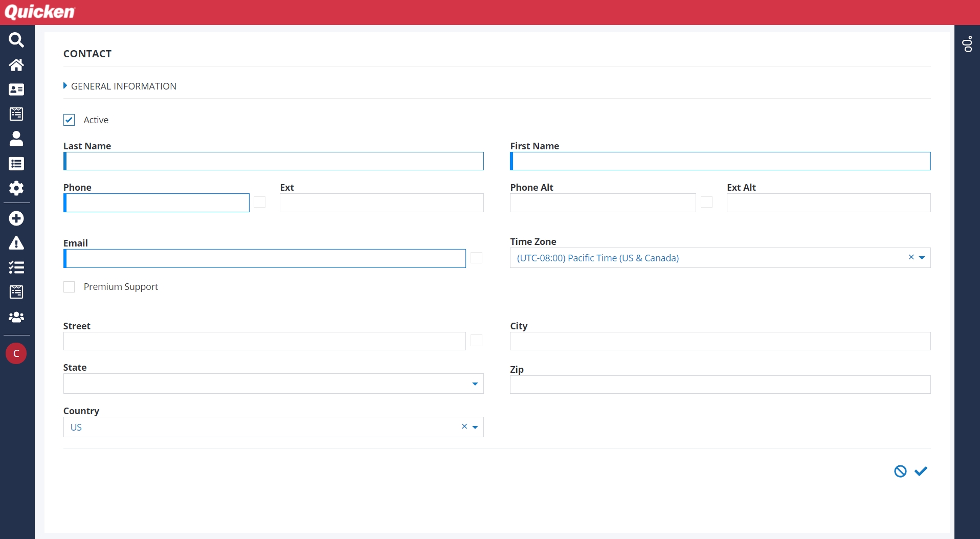Open the contact card icon in sidebar

point(16,89)
